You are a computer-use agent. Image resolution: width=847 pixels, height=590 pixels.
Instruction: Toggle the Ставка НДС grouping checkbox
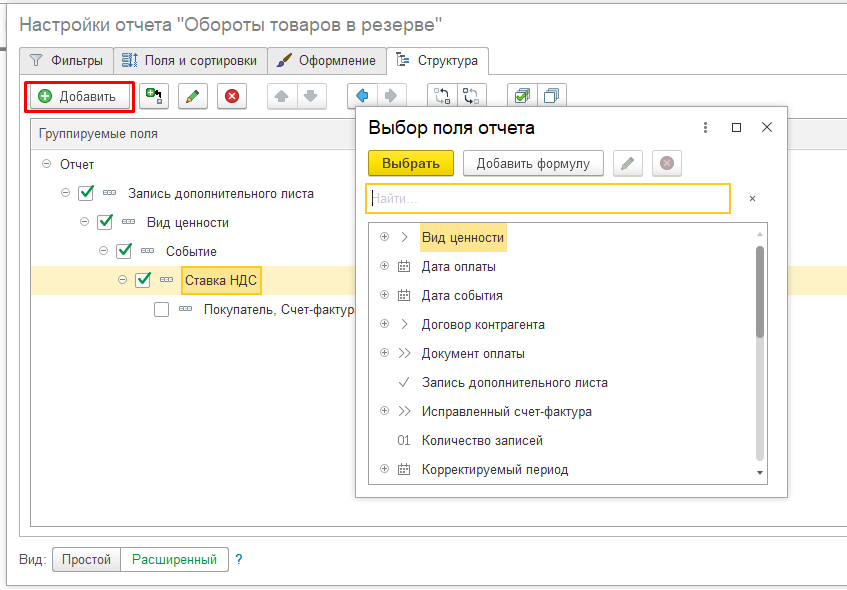pyautogui.click(x=143, y=280)
